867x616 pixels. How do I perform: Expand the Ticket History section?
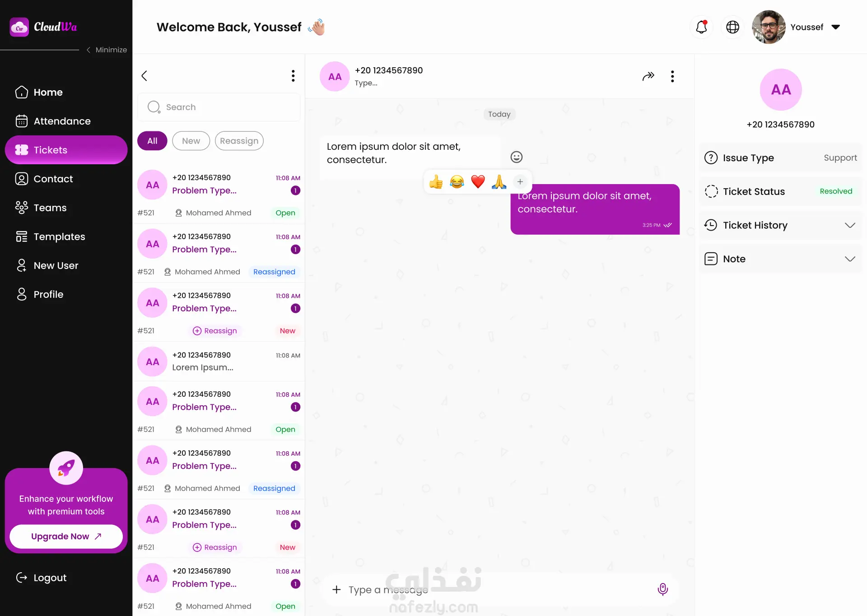[781, 225]
